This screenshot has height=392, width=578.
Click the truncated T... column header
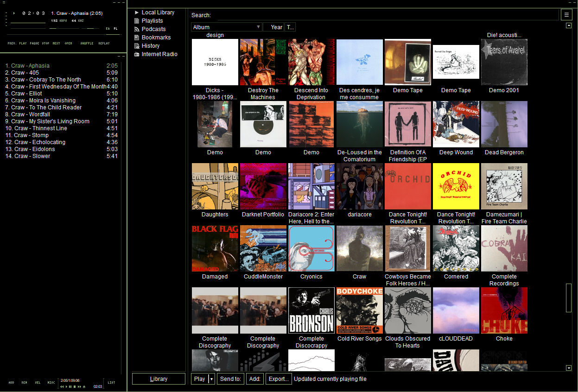(x=290, y=27)
